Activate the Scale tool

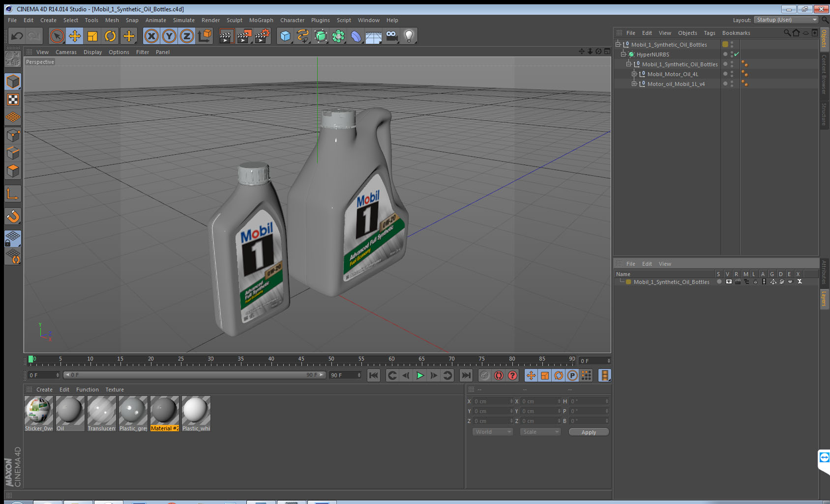coord(92,36)
